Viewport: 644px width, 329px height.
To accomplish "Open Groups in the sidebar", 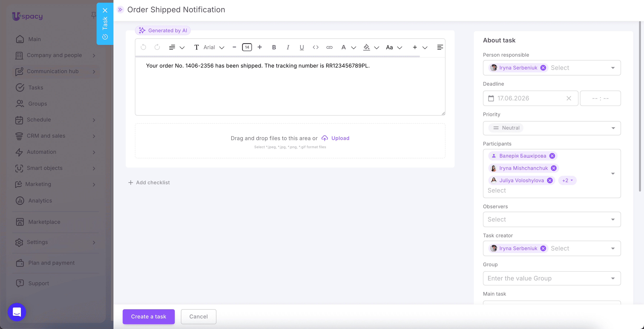I will click(x=56, y=104).
